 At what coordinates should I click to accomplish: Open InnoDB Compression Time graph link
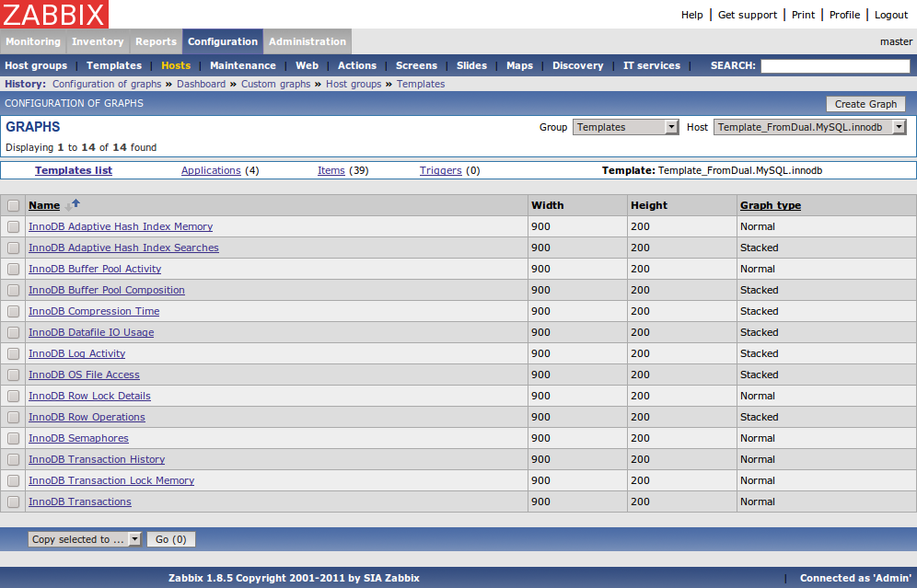pos(94,312)
